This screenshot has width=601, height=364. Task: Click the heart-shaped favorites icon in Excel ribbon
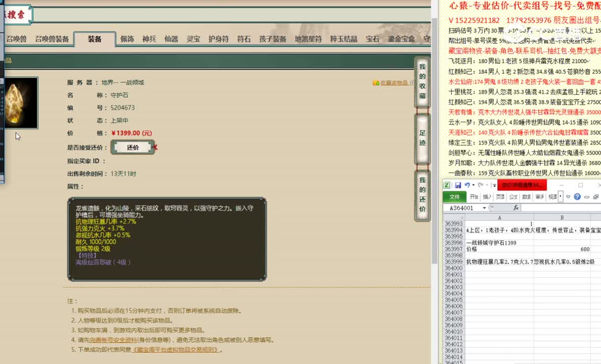[x=568, y=197]
